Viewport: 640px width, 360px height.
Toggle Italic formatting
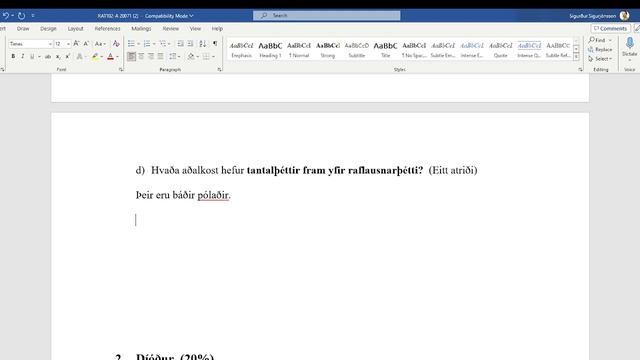click(22, 56)
